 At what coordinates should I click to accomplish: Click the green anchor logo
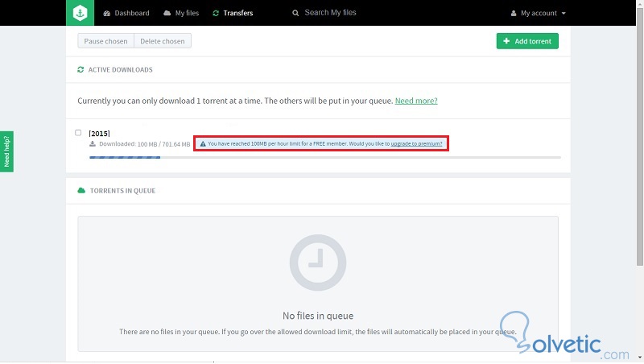pos(80,13)
